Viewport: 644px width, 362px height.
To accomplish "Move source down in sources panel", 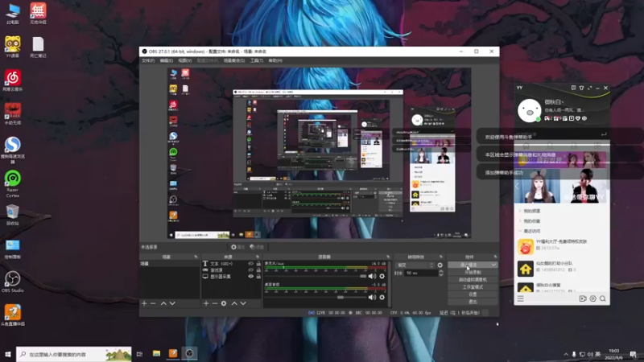I will click(x=243, y=303).
